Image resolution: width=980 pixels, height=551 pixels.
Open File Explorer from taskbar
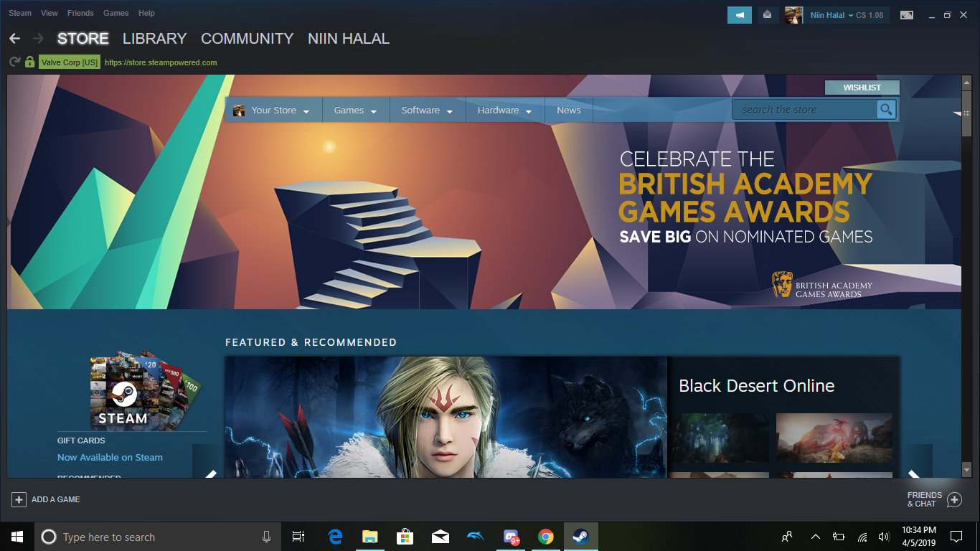[370, 537]
